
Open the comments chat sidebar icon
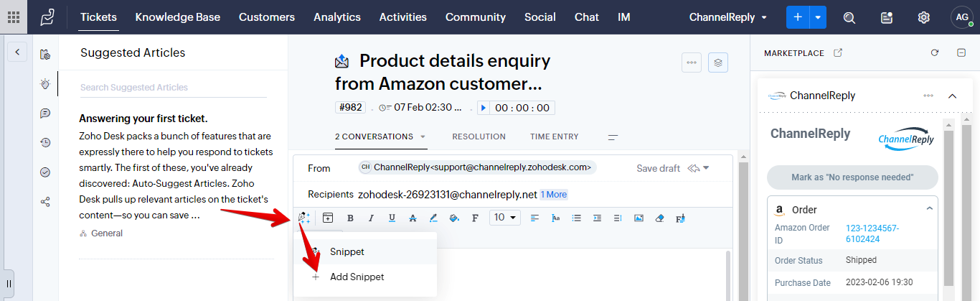pos(45,114)
